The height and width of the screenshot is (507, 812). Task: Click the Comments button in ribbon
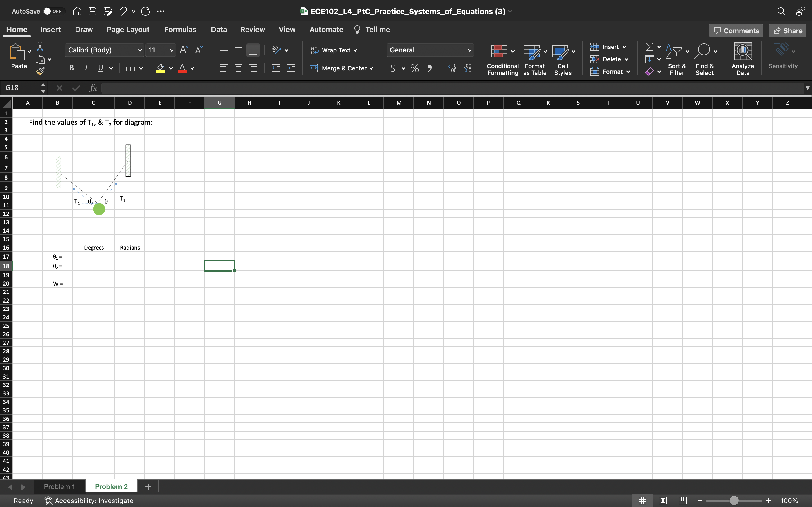click(735, 30)
